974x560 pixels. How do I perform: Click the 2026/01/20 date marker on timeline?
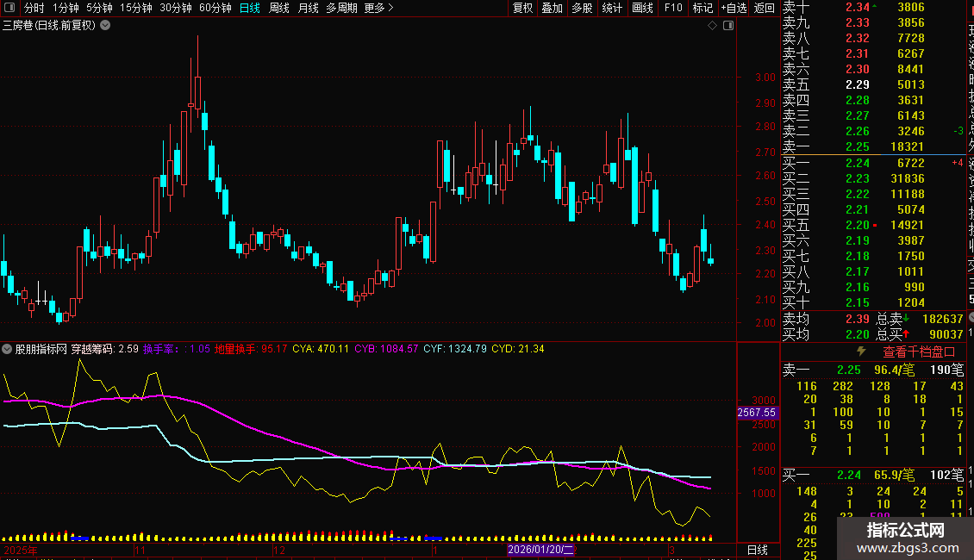pos(540,549)
